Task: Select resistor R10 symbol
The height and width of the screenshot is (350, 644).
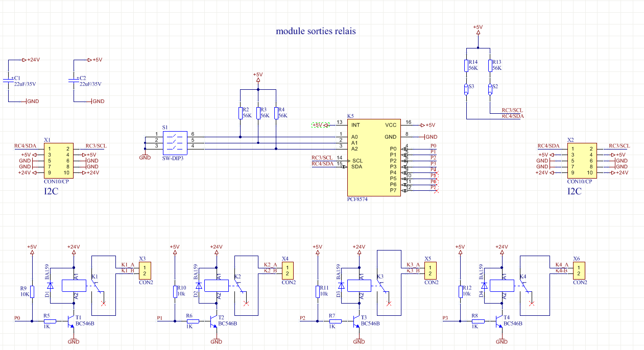Action: 175,291
